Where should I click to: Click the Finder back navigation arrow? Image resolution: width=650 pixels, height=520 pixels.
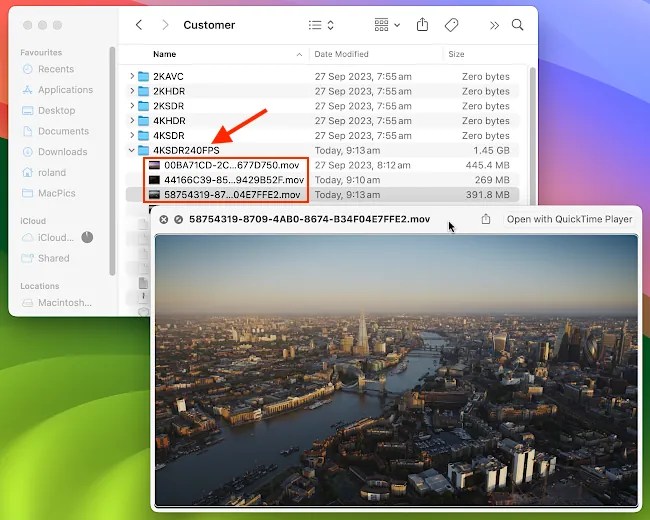coord(139,25)
